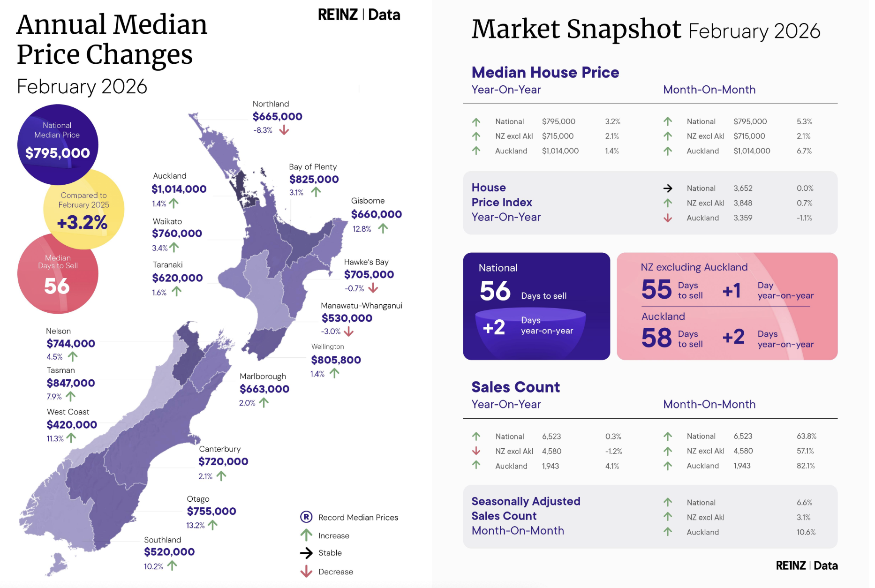
Task: Click the Auckland $1,014,000 price label on map
Action: tap(179, 189)
